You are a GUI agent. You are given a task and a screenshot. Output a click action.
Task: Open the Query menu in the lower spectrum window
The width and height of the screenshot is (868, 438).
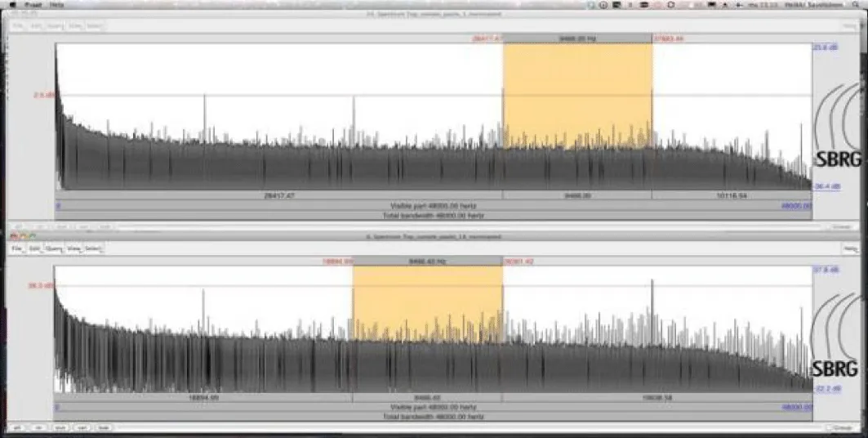point(56,248)
